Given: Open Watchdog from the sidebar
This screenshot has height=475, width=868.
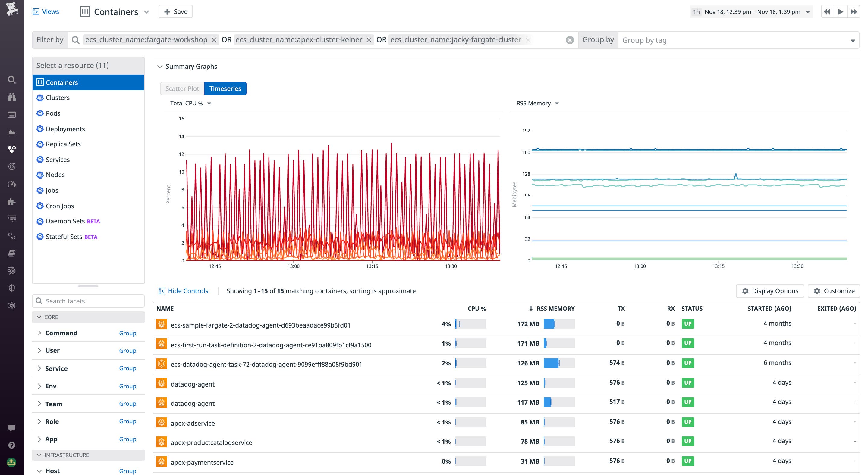Looking at the screenshot, I should pyautogui.click(x=12, y=97).
